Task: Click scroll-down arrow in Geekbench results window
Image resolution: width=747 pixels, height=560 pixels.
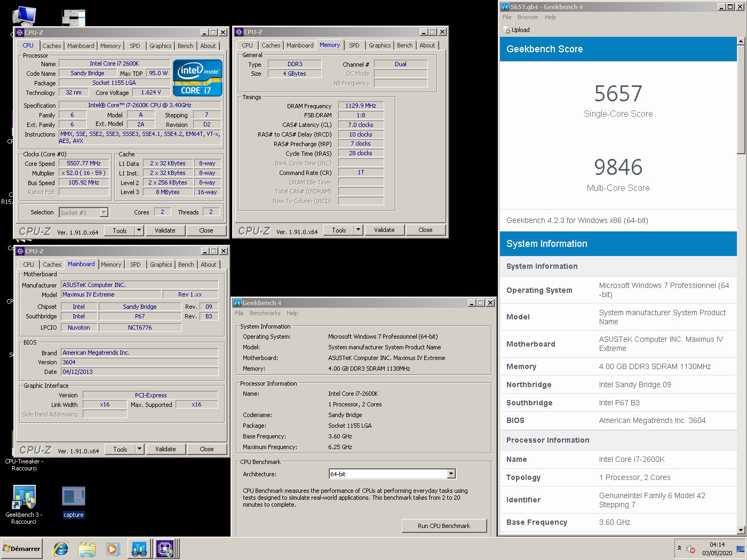Action: click(741, 530)
